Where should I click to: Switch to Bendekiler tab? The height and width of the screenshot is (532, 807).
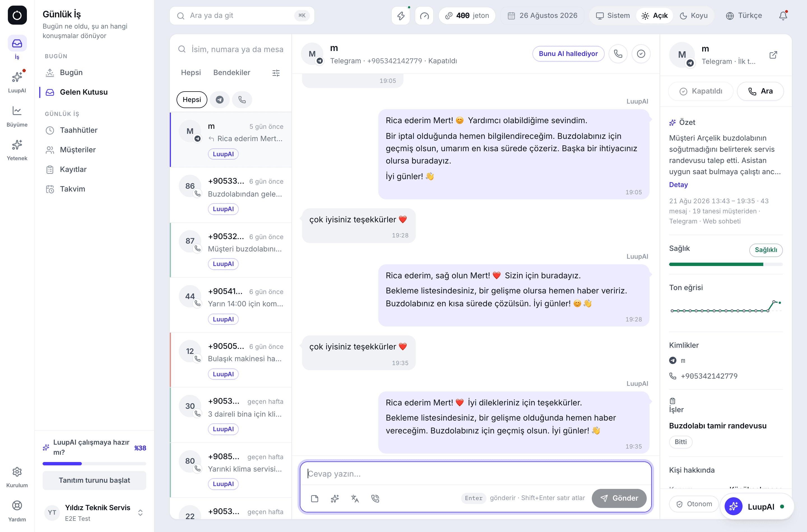(x=231, y=73)
